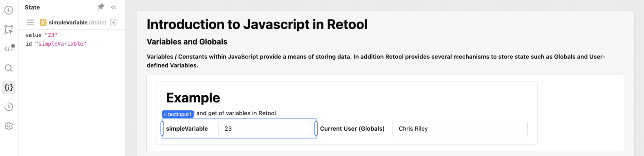
Task: Click the Current User (Globals) label
Action: point(352,129)
